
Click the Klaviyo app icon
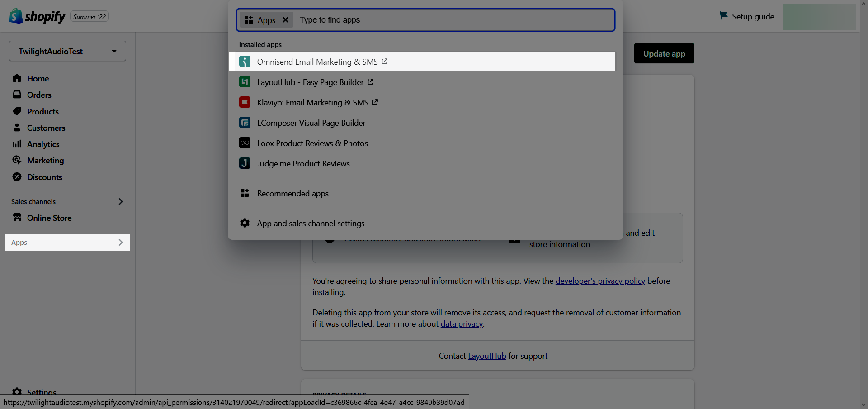point(245,102)
